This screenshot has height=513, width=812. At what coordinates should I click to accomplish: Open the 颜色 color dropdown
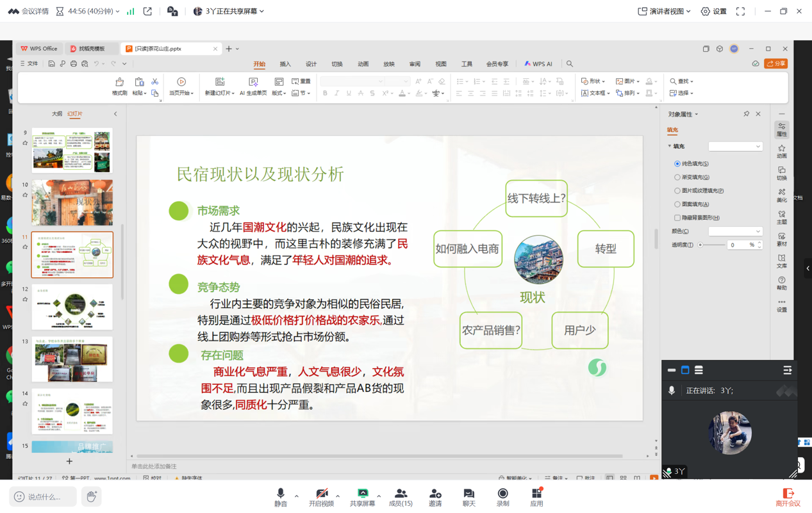pos(735,231)
